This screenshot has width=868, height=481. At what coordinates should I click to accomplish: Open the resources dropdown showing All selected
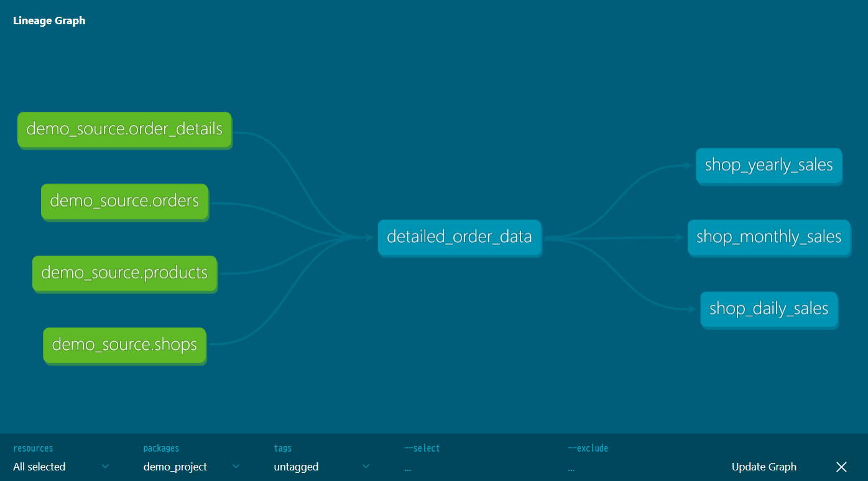(61, 467)
